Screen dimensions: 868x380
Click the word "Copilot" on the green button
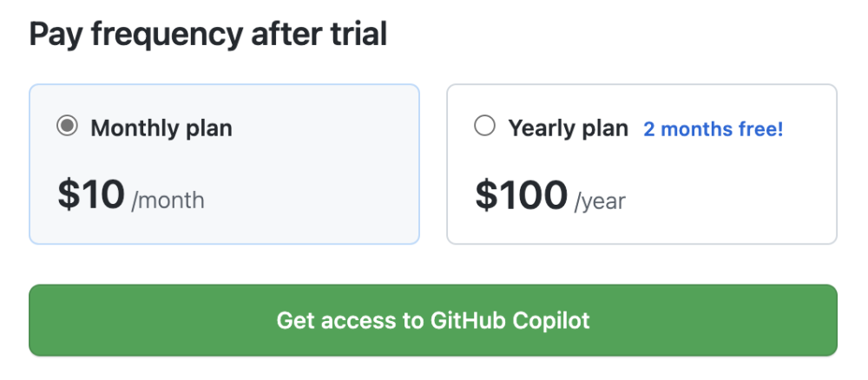(550, 320)
